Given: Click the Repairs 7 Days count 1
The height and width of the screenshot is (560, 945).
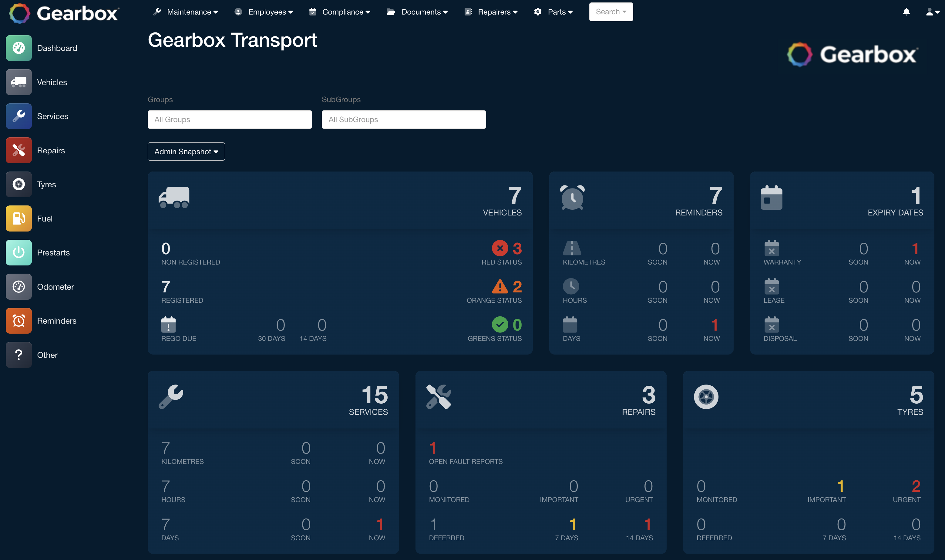Looking at the screenshot, I should coord(573,525).
